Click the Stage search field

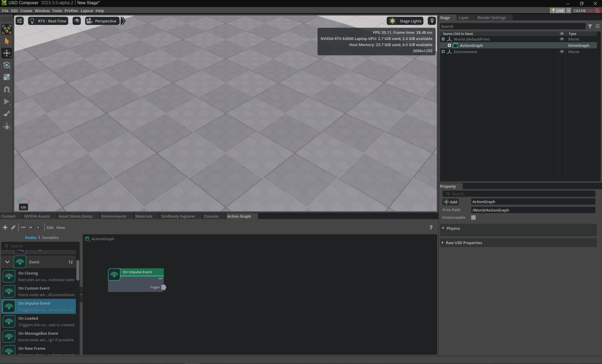pos(512,26)
